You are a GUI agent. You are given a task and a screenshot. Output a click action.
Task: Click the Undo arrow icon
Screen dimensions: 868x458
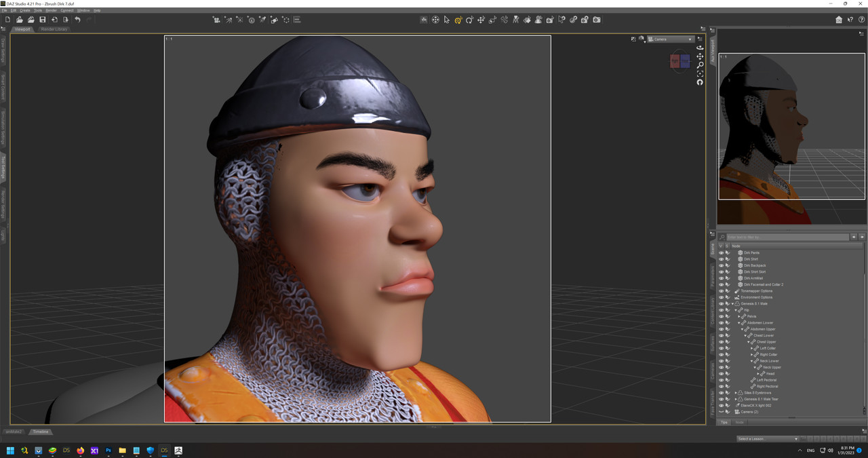(77, 20)
